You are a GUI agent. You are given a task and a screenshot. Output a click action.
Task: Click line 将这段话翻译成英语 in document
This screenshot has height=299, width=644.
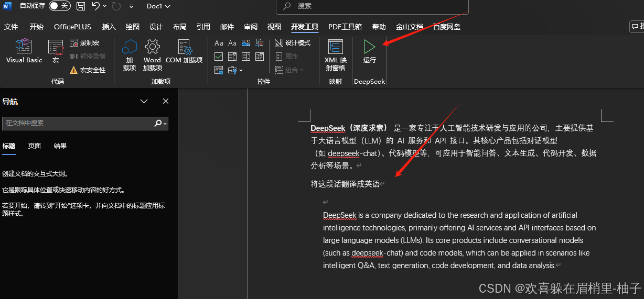tap(345, 184)
